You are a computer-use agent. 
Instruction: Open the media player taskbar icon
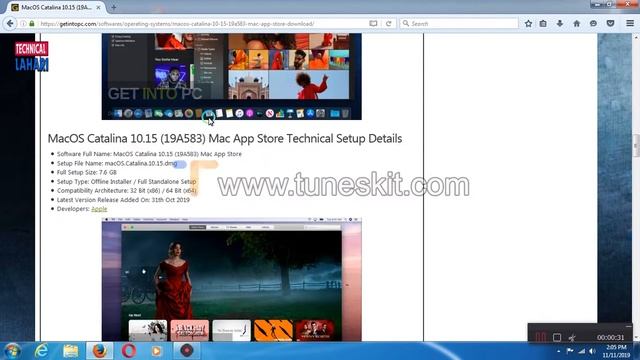(x=157, y=351)
